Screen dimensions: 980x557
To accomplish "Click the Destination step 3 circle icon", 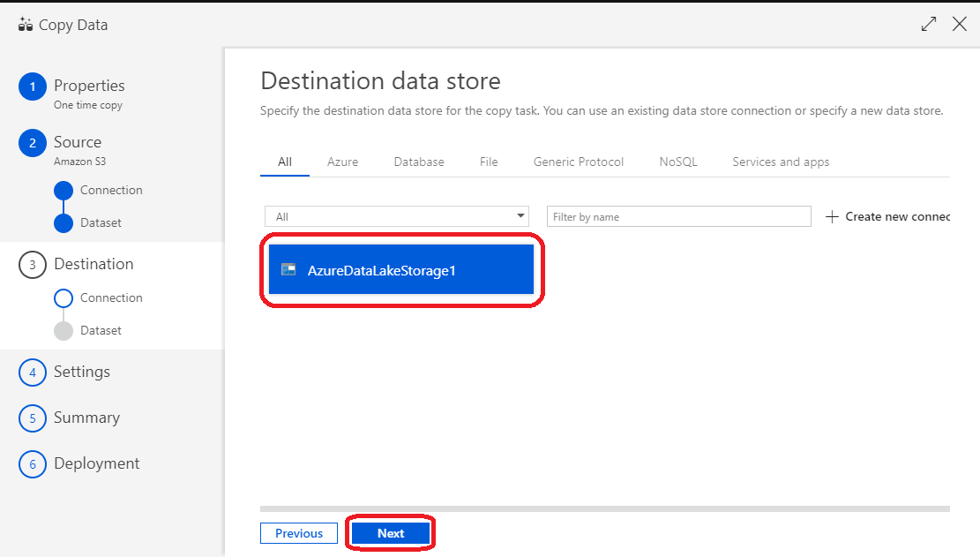I will click(x=33, y=264).
